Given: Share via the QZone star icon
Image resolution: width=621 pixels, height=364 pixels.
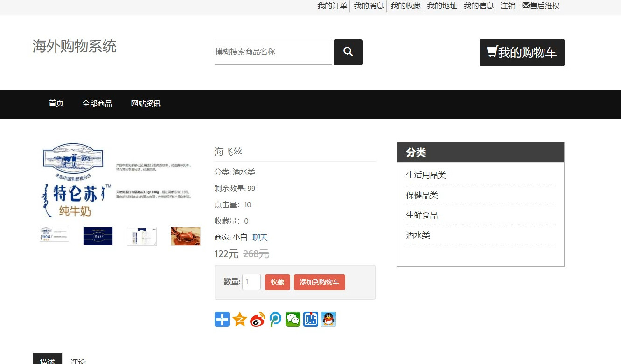Looking at the screenshot, I should tap(240, 319).
